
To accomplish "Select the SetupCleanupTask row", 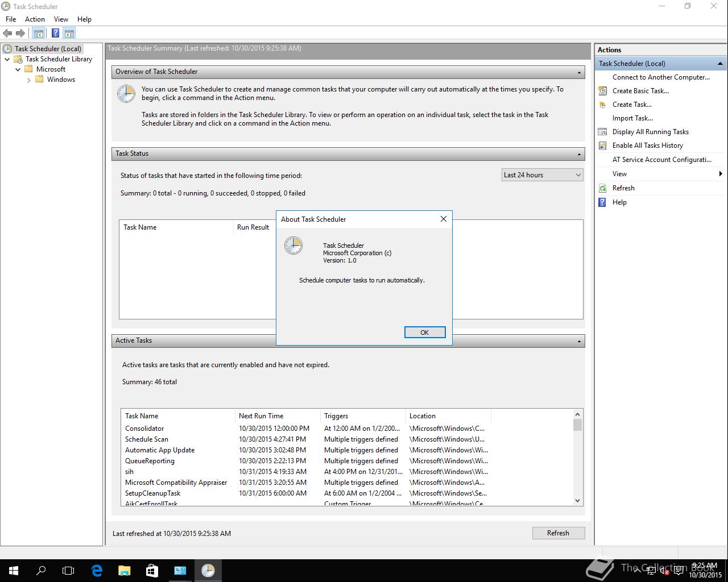I will 305,493.
